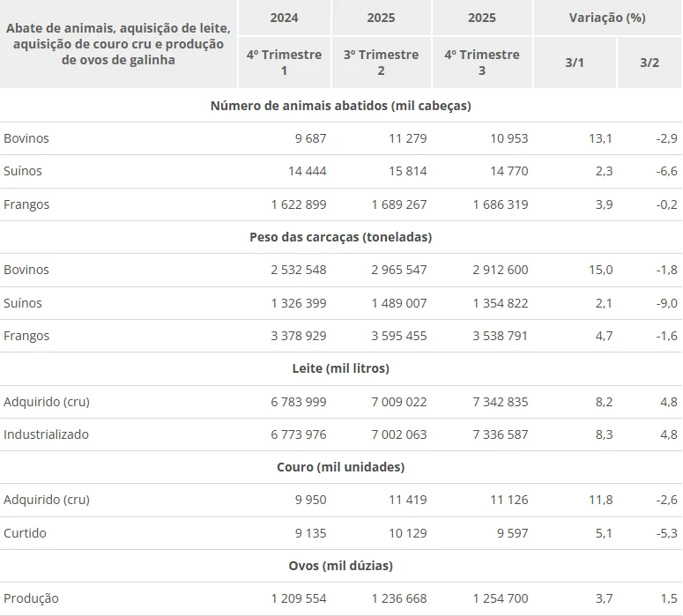Click the 3/2 variation column header
This screenshot has width=683, height=616.
coord(650,63)
